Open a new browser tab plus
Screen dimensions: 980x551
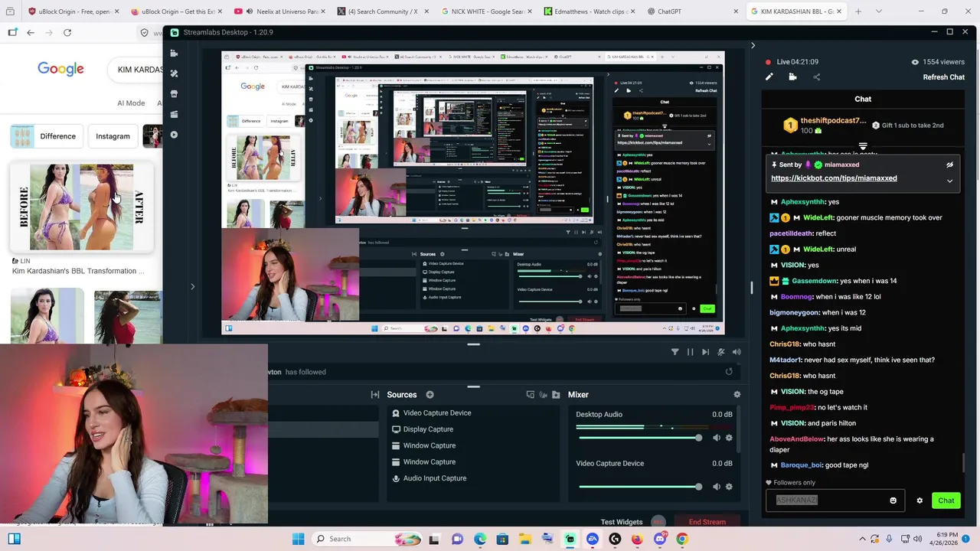[x=858, y=11]
